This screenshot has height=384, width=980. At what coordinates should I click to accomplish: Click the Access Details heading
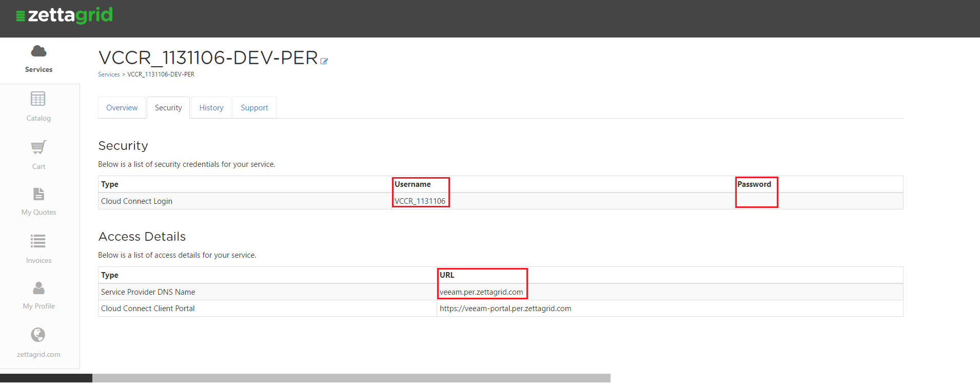[x=142, y=237]
